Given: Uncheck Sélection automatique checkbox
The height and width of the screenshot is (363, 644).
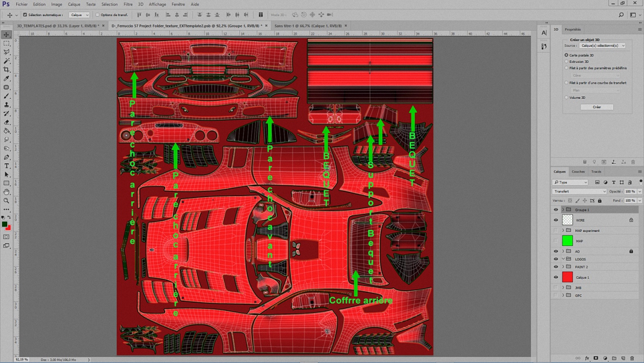Looking at the screenshot, I should click(x=25, y=15).
